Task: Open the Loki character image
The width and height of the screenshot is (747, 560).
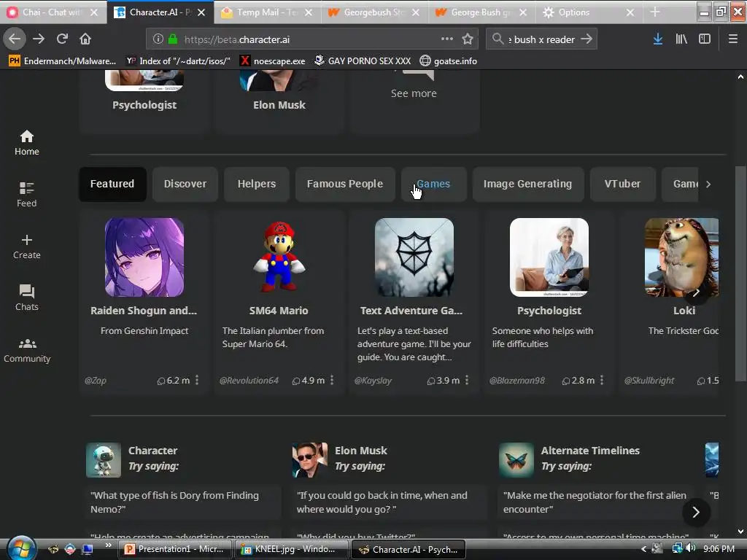Action: pyautogui.click(x=682, y=257)
